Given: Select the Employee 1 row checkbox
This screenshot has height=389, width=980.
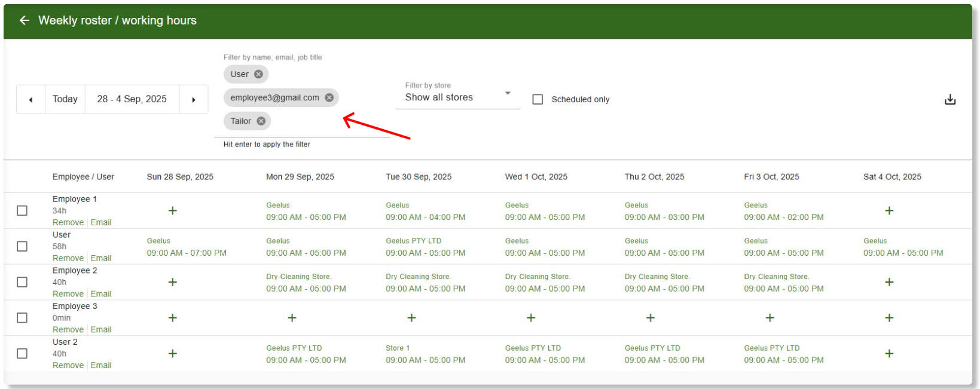Looking at the screenshot, I should coord(22,210).
